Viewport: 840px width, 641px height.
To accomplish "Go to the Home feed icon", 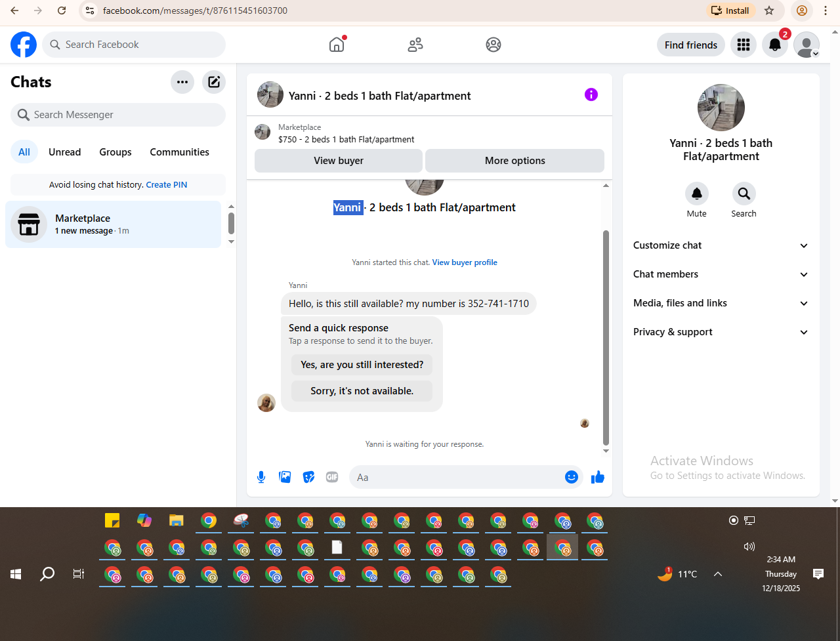I will (337, 45).
